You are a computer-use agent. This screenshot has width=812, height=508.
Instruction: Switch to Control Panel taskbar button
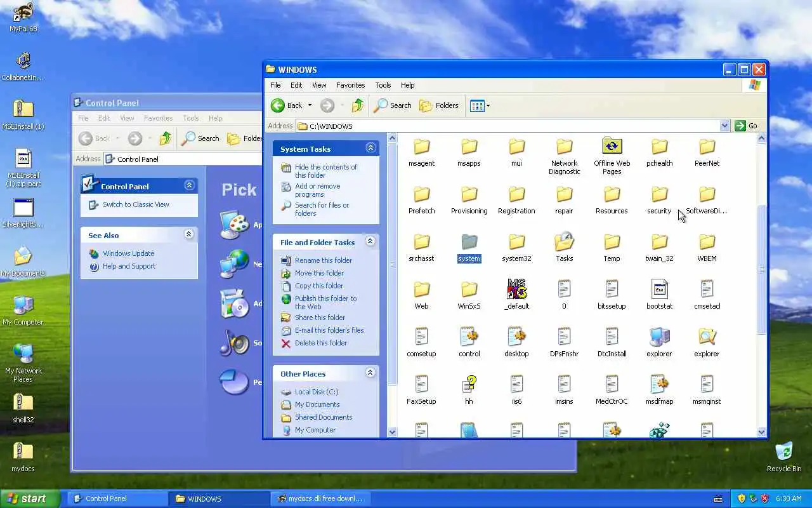point(118,498)
